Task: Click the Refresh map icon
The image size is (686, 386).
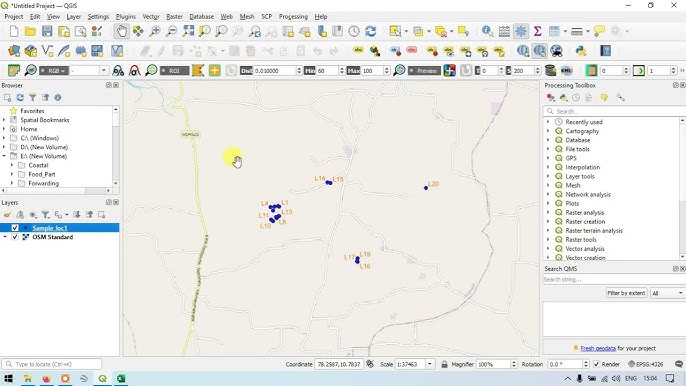Action: (371, 31)
